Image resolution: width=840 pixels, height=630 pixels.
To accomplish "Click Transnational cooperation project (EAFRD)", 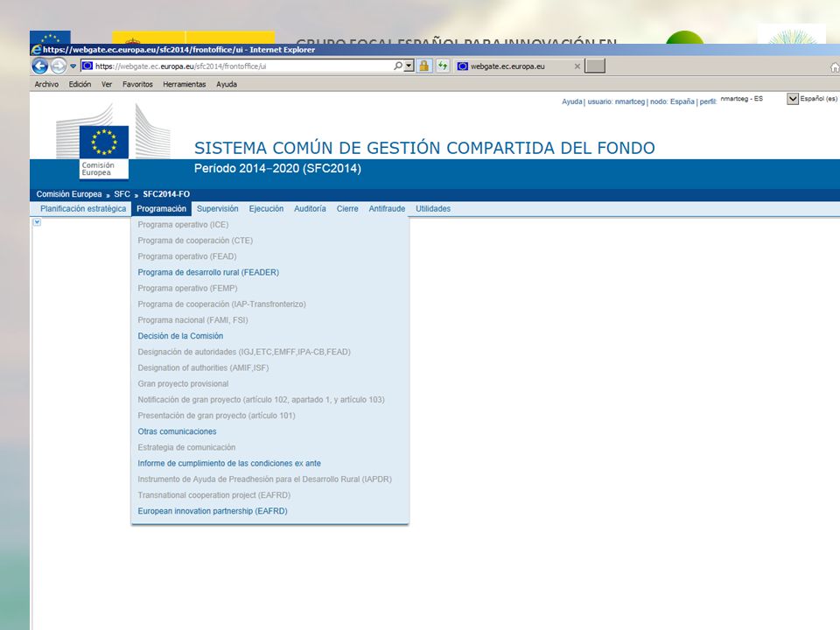I will pyautogui.click(x=214, y=495).
